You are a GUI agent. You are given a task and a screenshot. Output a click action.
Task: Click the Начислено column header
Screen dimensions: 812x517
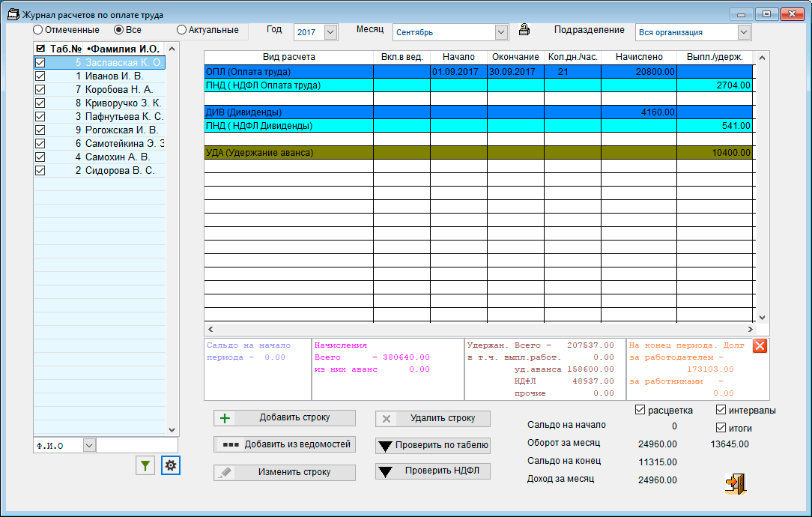[x=639, y=58]
